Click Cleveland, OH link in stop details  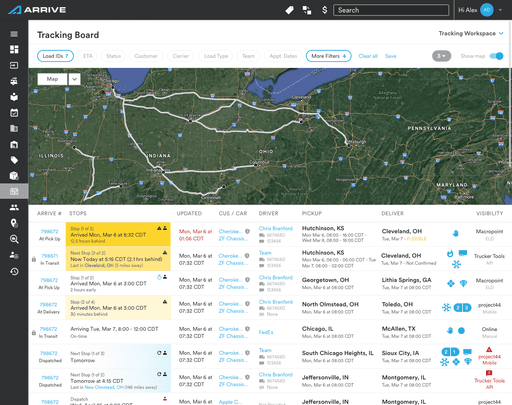click(x=99, y=265)
